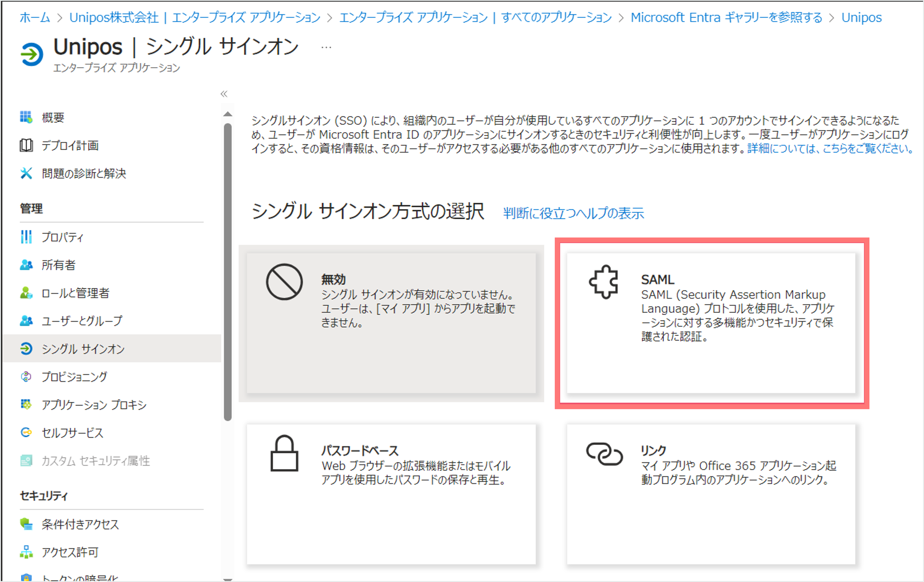The height and width of the screenshot is (582, 924).
Task: Click the パスワードベース padlock icon
Action: click(x=284, y=453)
